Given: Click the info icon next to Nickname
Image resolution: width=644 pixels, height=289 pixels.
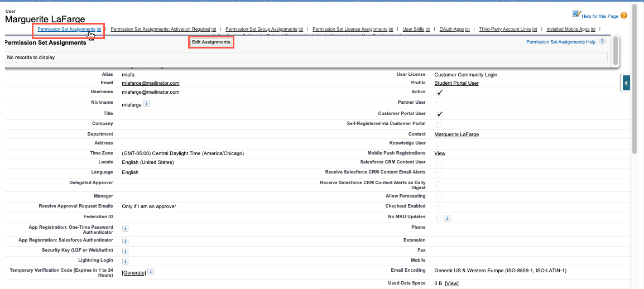Looking at the screenshot, I should tap(146, 103).
